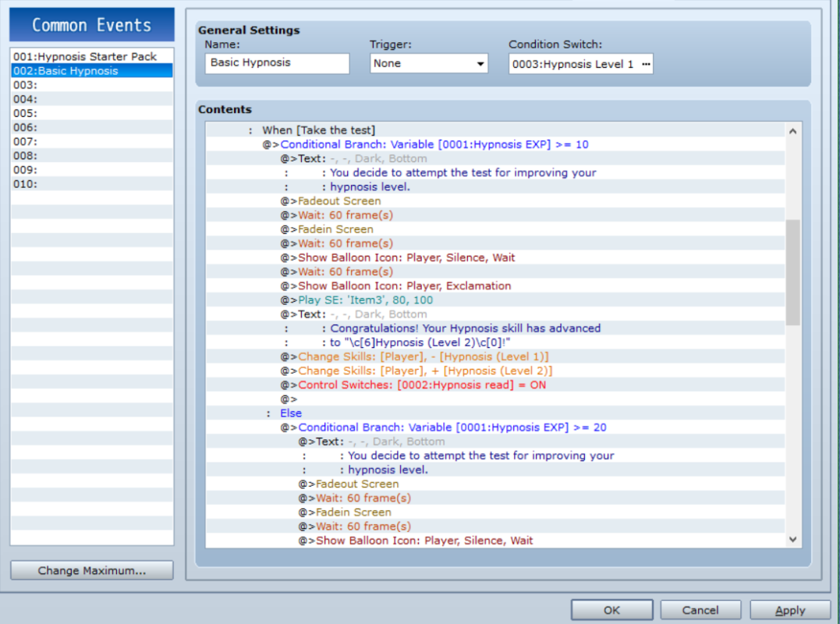The height and width of the screenshot is (624, 840).
Task: Click the Cancel button
Action: (700, 610)
